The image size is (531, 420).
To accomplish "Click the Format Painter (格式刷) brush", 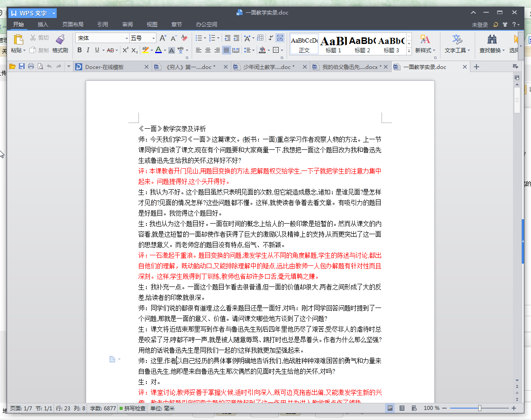I will 60,40.
